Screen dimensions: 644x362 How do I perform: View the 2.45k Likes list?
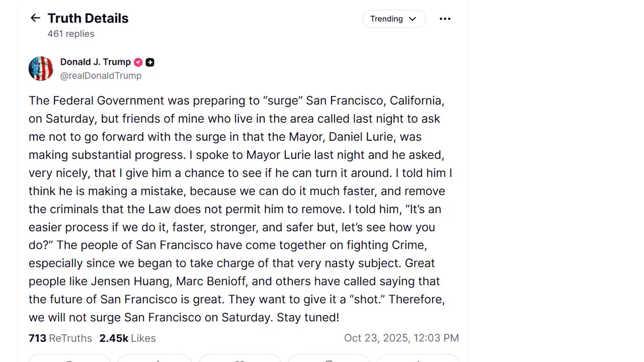127,338
